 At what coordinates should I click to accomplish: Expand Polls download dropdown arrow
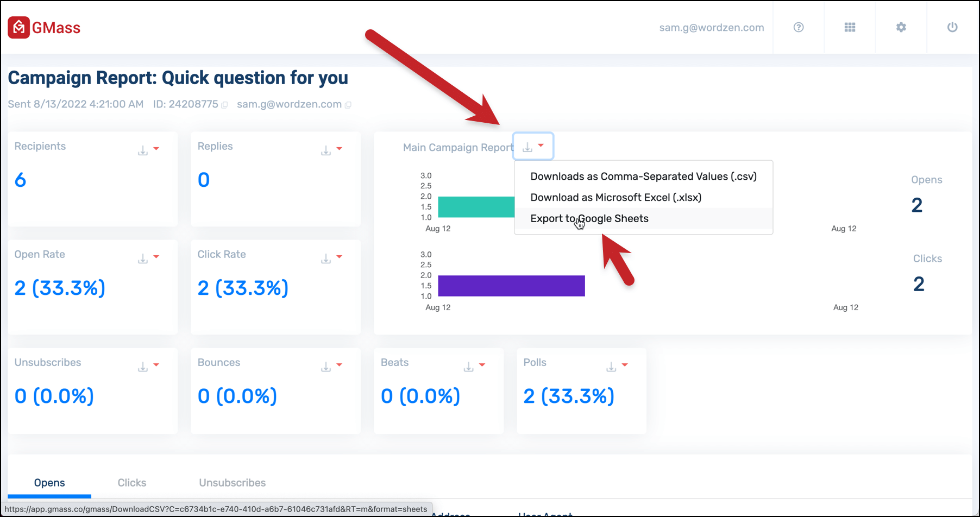point(625,364)
